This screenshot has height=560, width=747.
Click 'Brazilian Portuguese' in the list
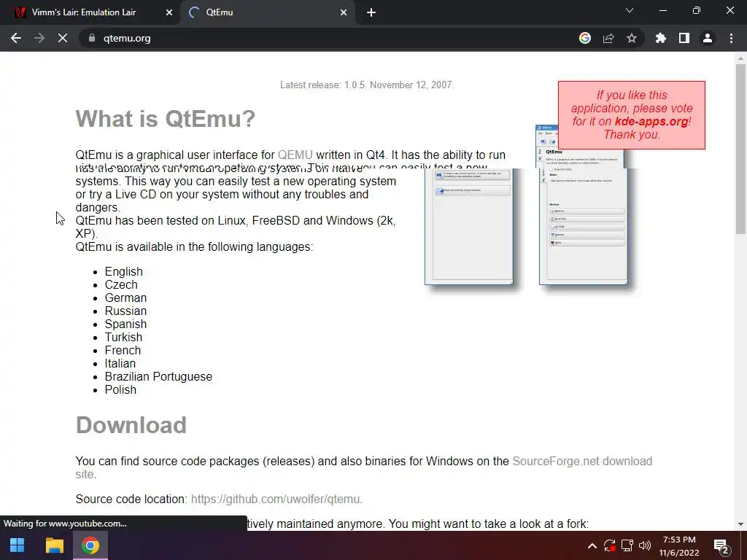[158, 377]
